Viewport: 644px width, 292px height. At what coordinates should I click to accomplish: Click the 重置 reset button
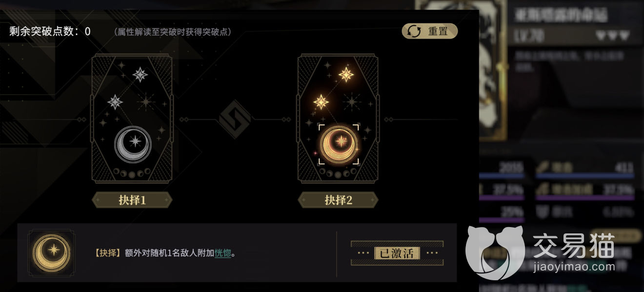pos(430,31)
